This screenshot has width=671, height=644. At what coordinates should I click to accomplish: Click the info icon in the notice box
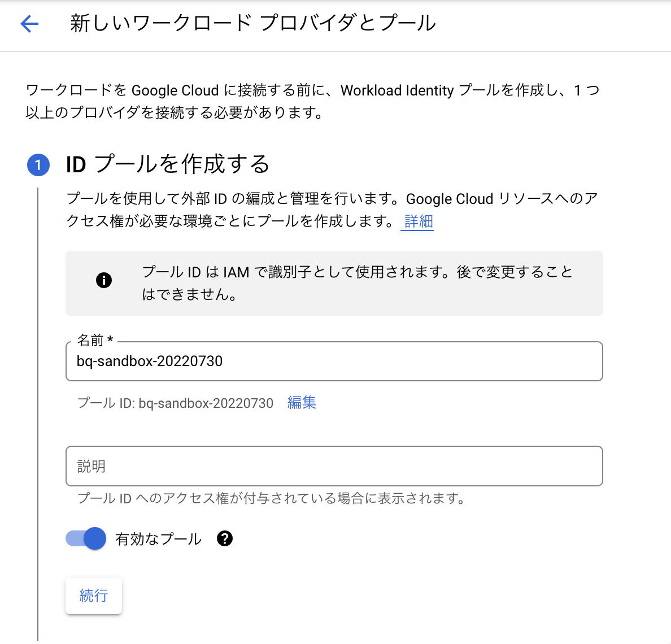pos(104,280)
